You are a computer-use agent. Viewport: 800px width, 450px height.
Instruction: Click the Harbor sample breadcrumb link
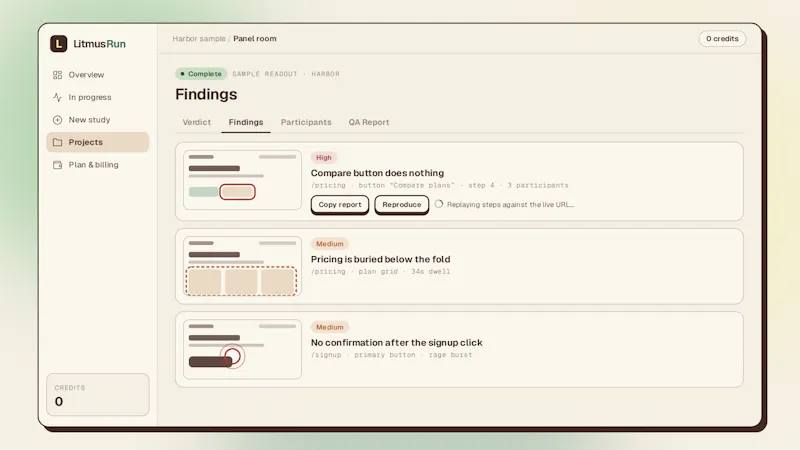[199, 39]
